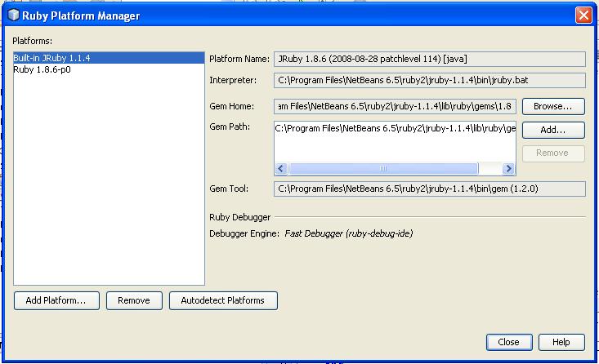Remove the selected platform
Screen dimensions: 599x364
134,300
